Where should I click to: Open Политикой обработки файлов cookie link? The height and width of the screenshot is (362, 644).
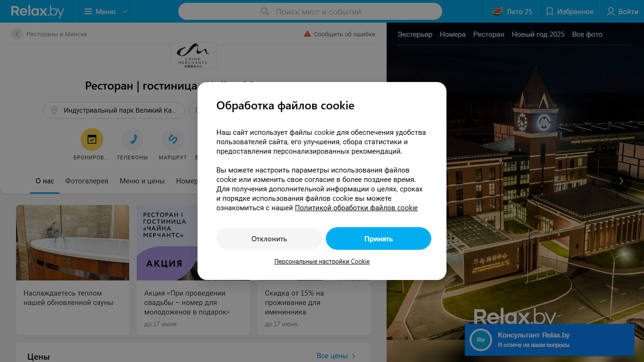click(x=356, y=208)
